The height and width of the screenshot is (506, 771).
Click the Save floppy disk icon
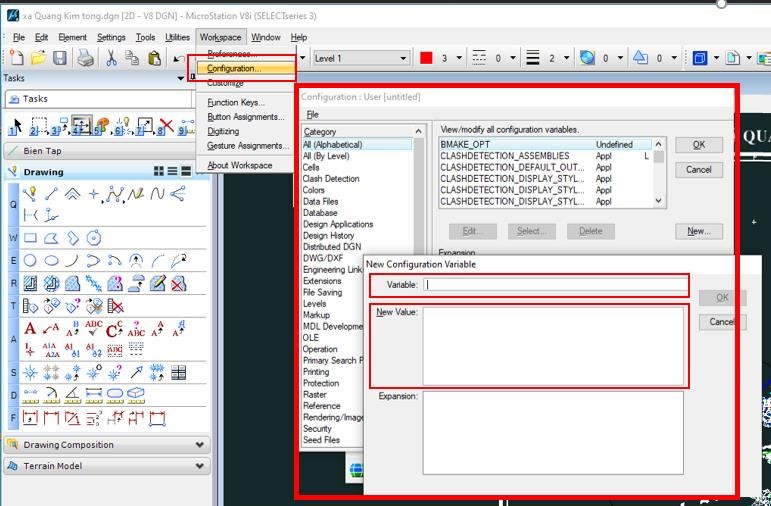click(x=60, y=59)
